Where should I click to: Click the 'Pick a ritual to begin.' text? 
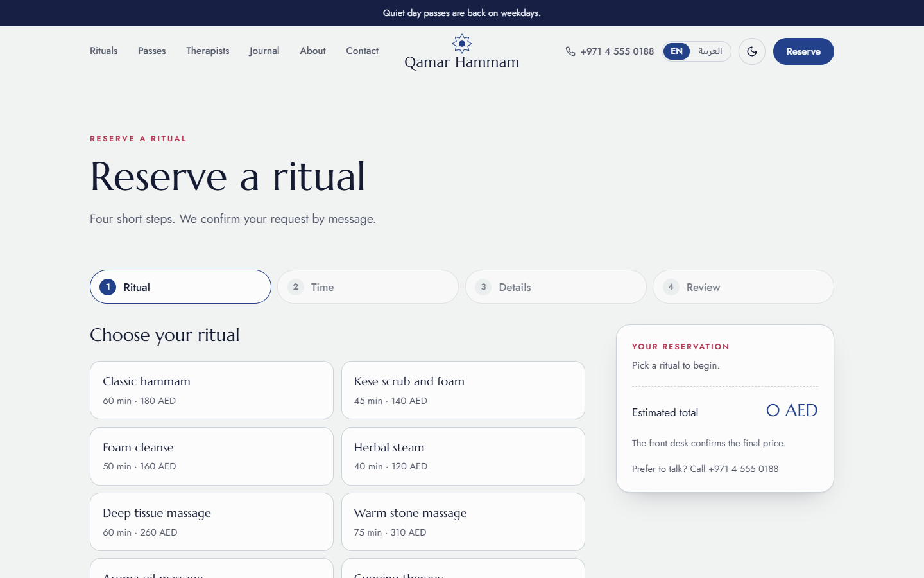click(676, 365)
